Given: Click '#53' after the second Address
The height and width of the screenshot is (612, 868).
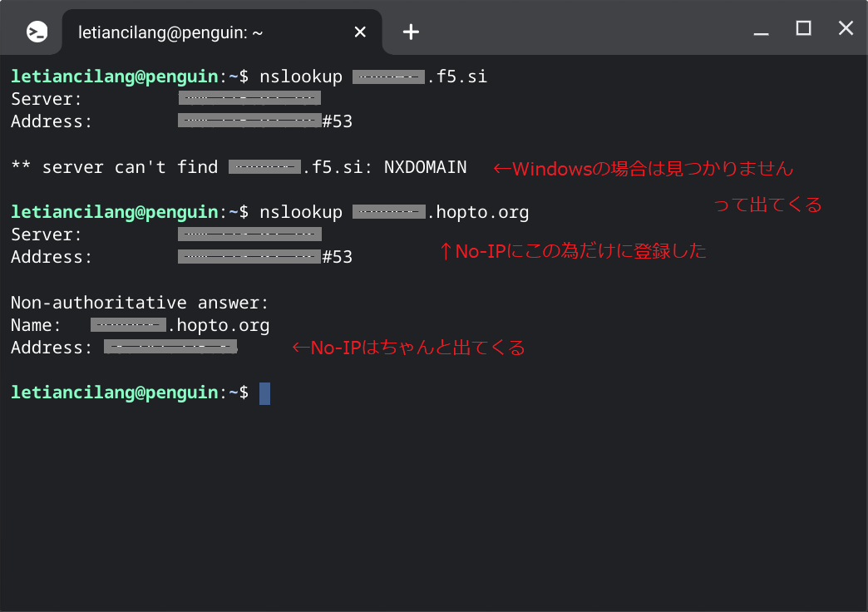Looking at the screenshot, I should tap(337, 257).
